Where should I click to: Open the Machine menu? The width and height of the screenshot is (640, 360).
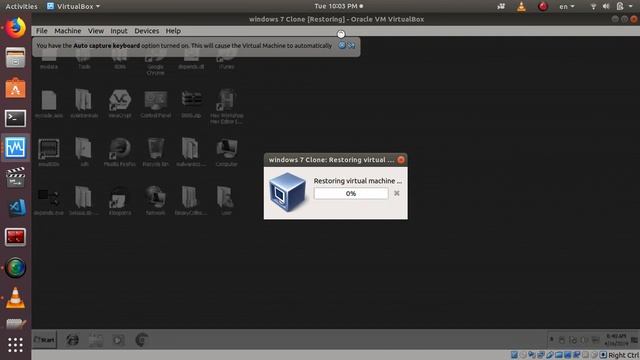pos(68,31)
